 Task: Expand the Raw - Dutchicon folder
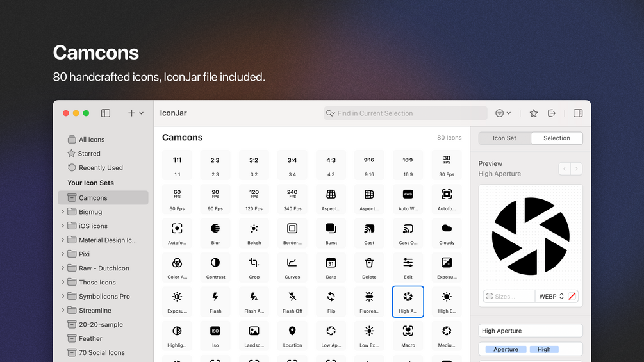click(x=62, y=268)
